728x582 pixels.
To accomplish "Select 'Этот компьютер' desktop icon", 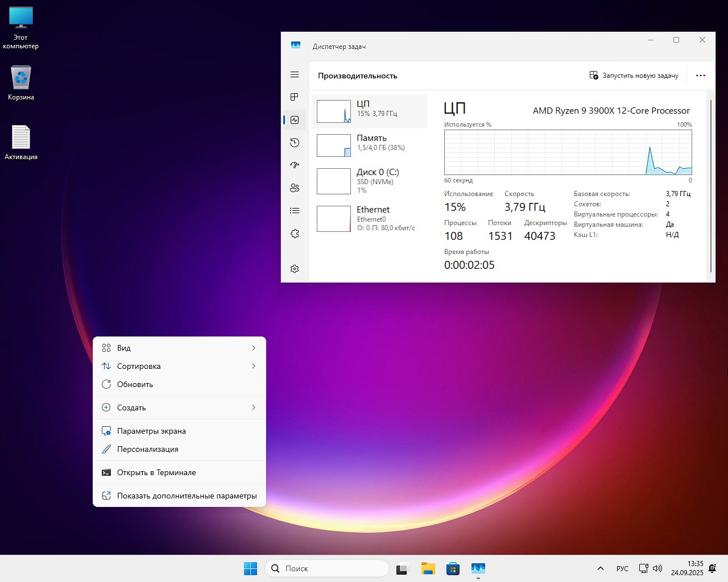I will pos(21,28).
